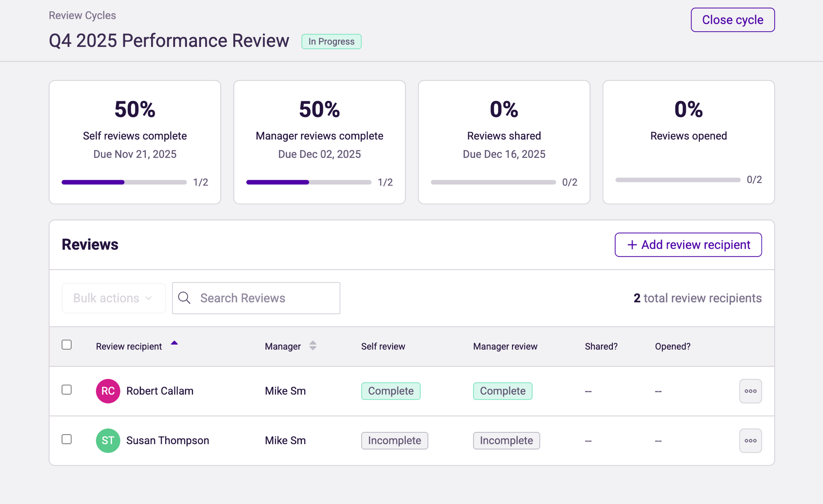Click the Add review recipient button
823x504 pixels.
(x=688, y=244)
